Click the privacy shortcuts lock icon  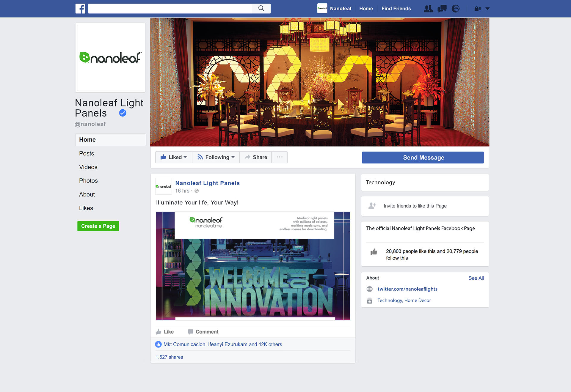[x=478, y=9]
